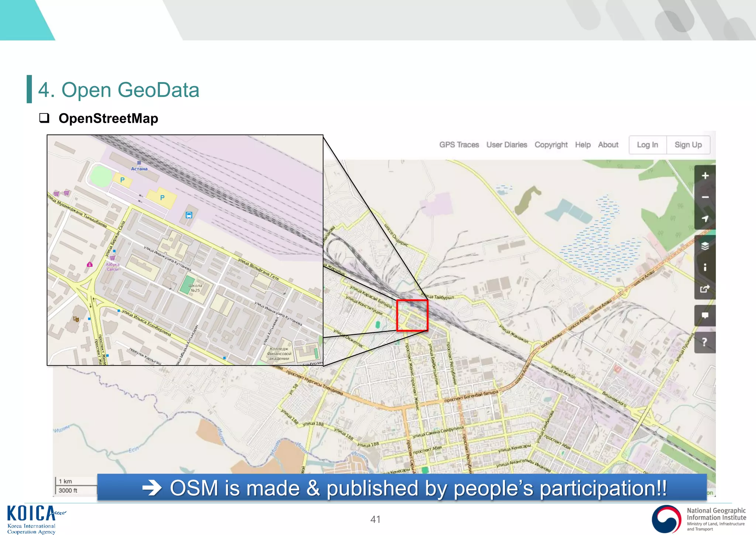756x535 pixels.
Task: Open the About page link
Action: pyautogui.click(x=608, y=145)
